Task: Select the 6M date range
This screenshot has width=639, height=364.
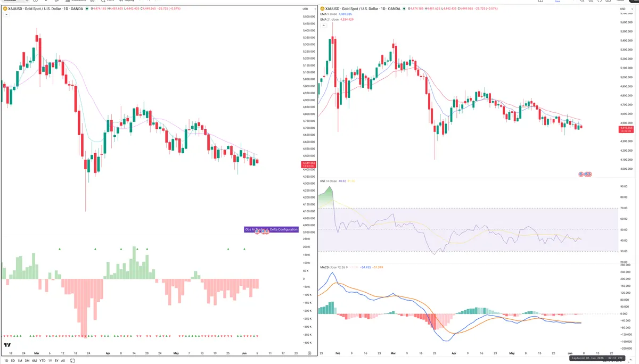Action: click(x=34, y=360)
